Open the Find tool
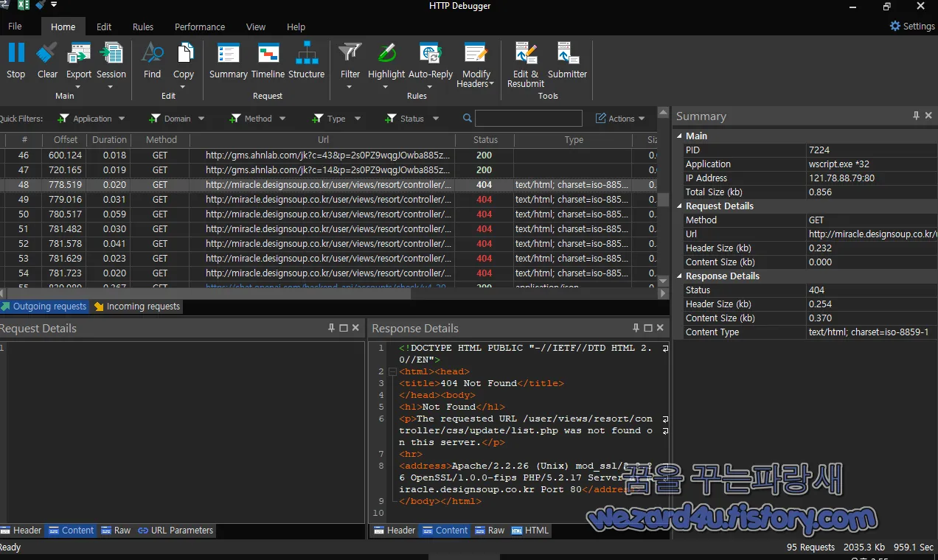Viewport: 938px width, 560px height. tap(152, 59)
